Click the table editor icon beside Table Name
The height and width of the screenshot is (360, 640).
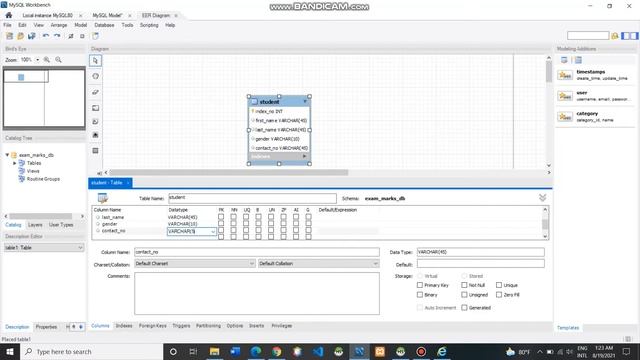click(102, 198)
